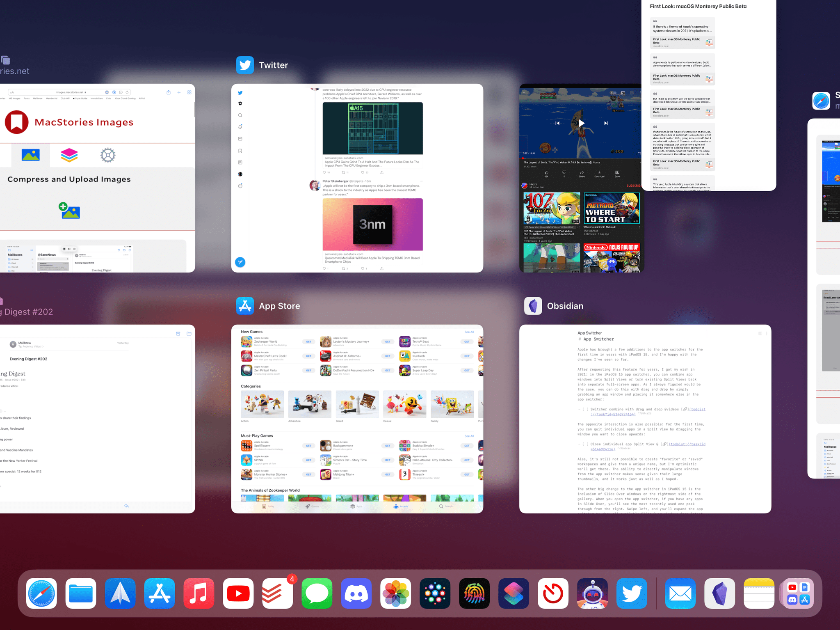
Task: Tap SUBSCRIBE on Nocxs channel
Action: point(634,186)
